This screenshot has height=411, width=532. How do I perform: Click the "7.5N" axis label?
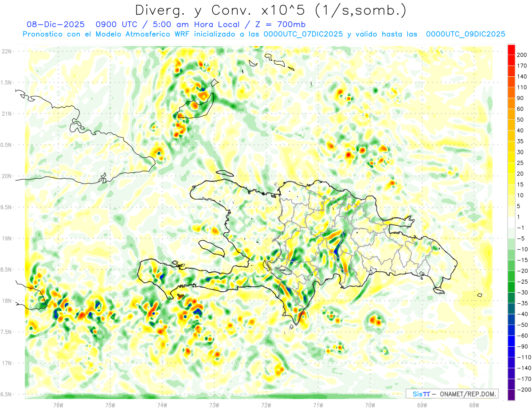click(6, 332)
